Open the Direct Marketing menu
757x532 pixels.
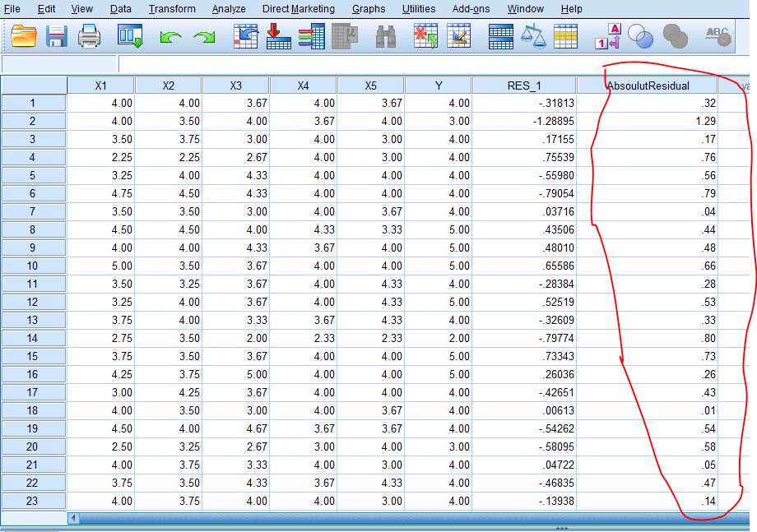click(x=299, y=9)
